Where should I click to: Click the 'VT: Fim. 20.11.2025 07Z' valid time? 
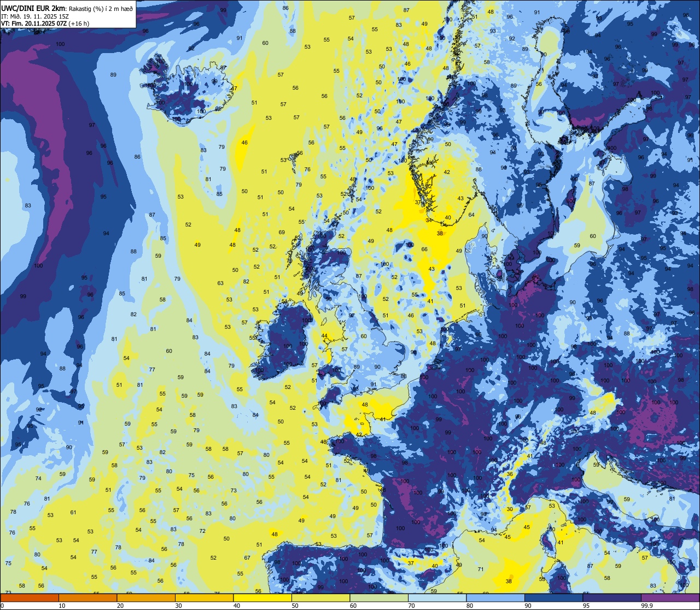[33, 24]
